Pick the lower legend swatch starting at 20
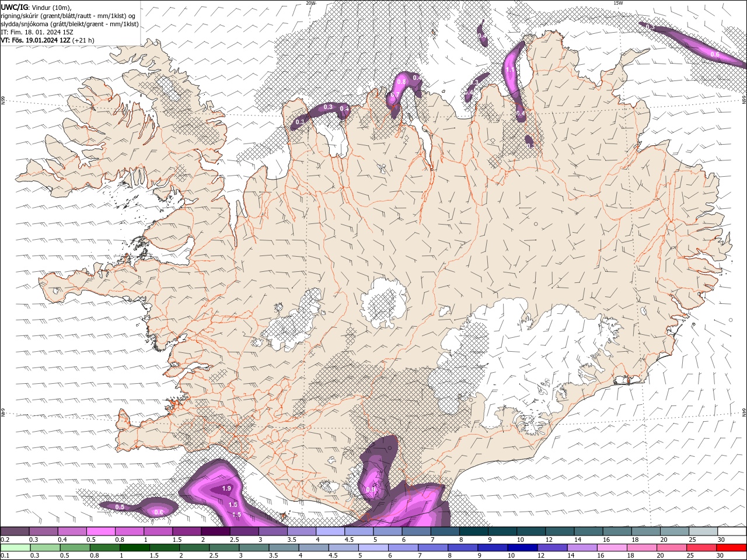This screenshot has height=560, width=747. 672,548
